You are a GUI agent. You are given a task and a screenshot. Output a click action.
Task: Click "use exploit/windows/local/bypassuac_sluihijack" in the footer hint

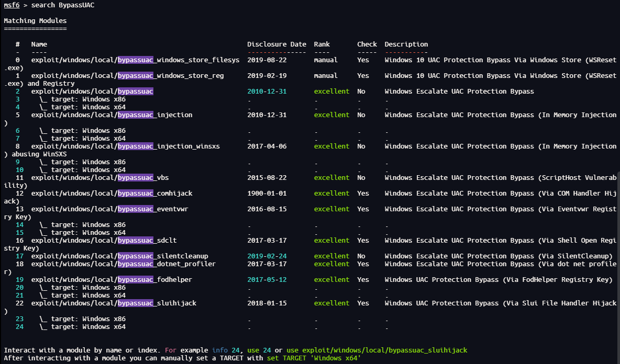(377, 350)
